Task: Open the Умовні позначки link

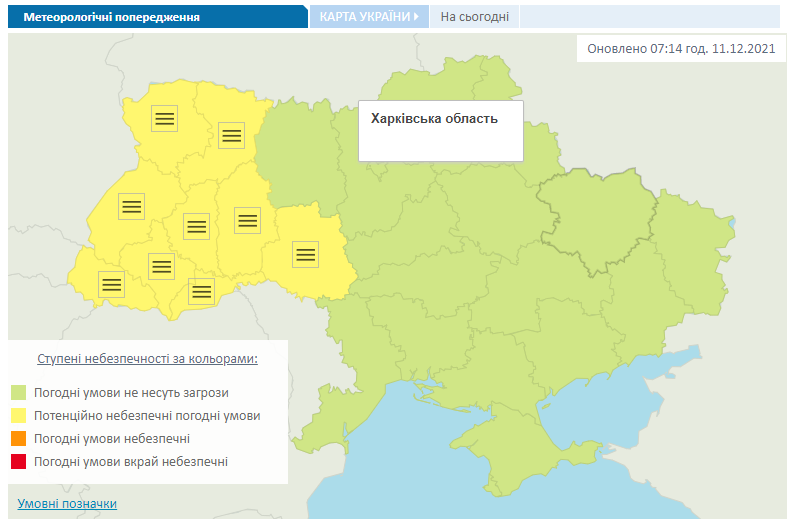Action: point(67,503)
